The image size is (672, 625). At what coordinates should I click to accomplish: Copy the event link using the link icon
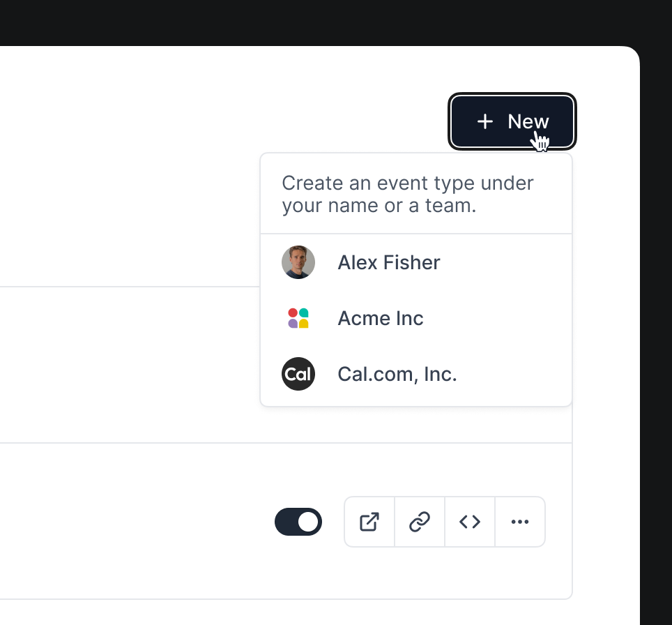419,521
